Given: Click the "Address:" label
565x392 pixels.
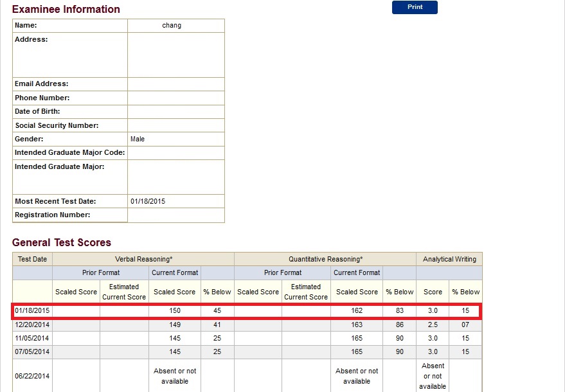Looking at the screenshot, I should point(31,39).
